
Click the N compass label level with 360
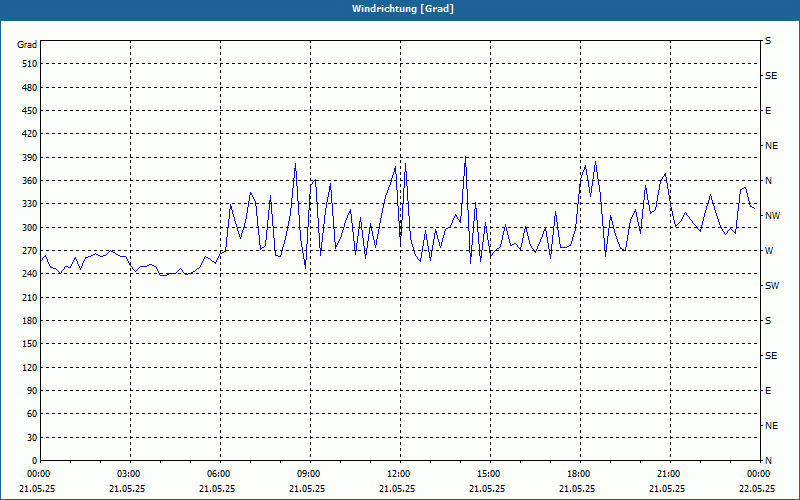tap(768, 181)
